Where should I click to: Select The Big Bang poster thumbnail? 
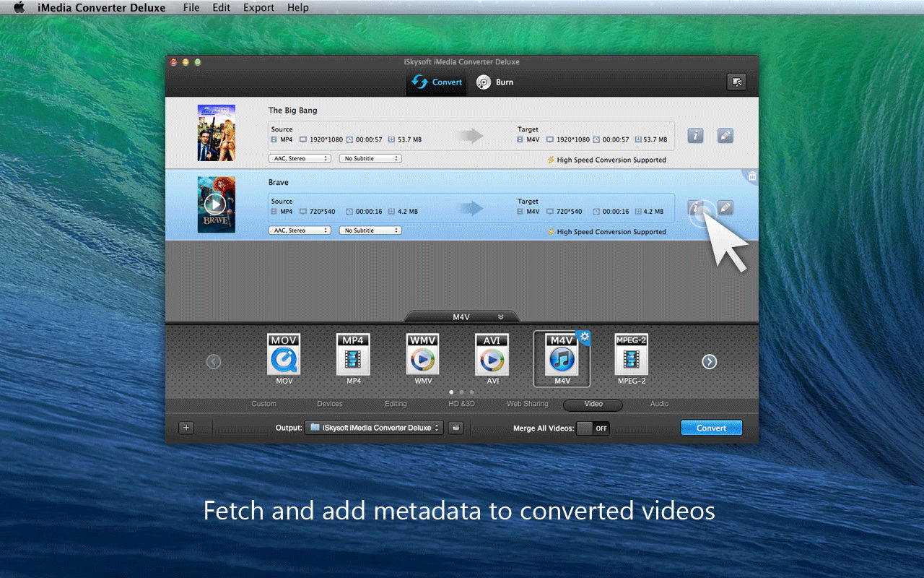click(217, 133)
